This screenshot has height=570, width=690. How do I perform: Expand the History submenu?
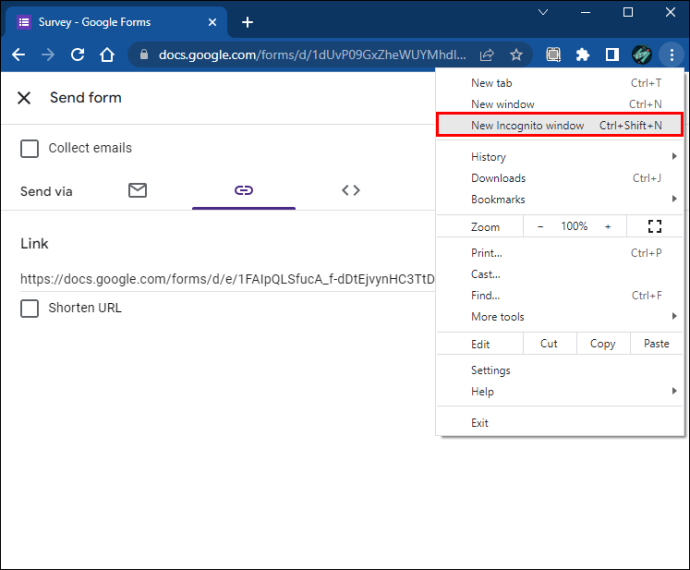(560, 157)
